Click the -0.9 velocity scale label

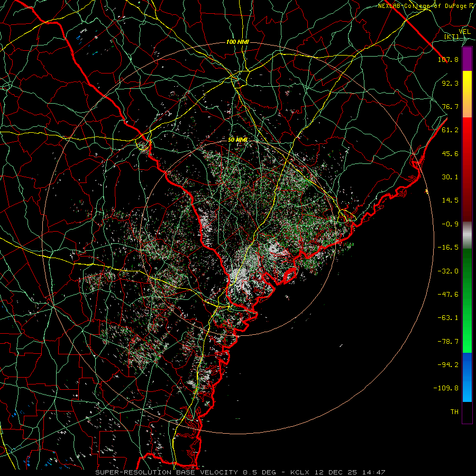click(450, 224)
